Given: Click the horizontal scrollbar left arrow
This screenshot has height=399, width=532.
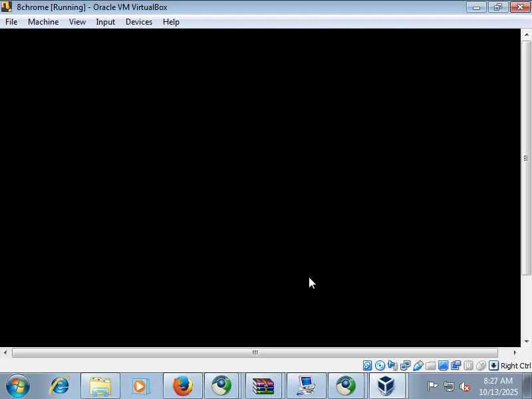Looking at the screenshot, I should pyautogui.click(x=5, y=353).
